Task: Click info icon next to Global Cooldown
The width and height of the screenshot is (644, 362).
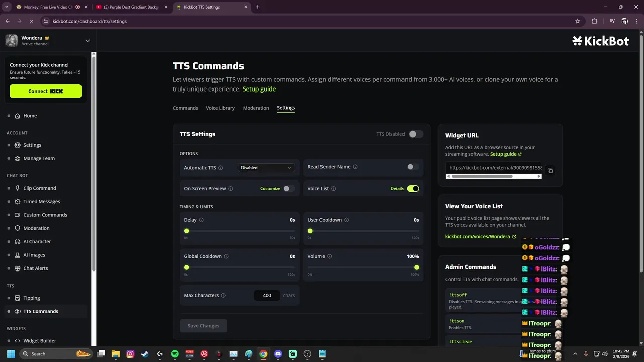Action: (226, 256)
